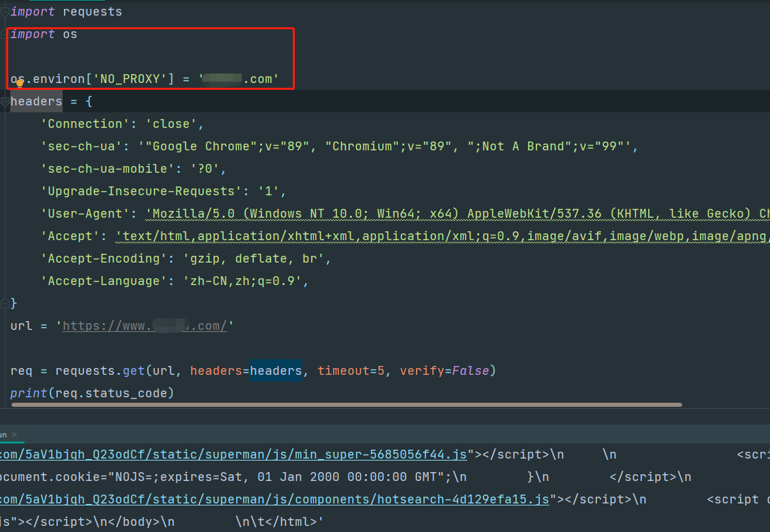Open the min_super-5685056f44.js link in console output
The height and width of the screenshot is (532, 770).
coord(234,454)
